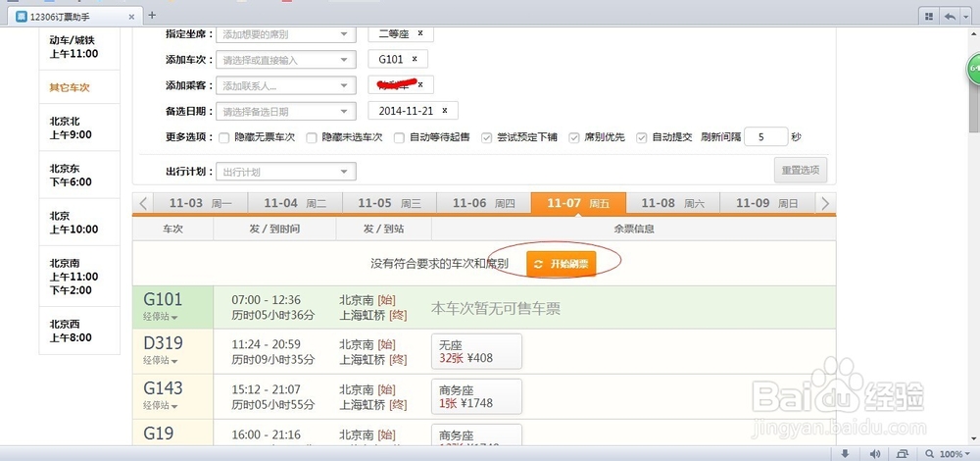Open the 添加车次 train dropdown
Image resolution: width=980 pixels, height=461 pixels.
tap(286, 60)
